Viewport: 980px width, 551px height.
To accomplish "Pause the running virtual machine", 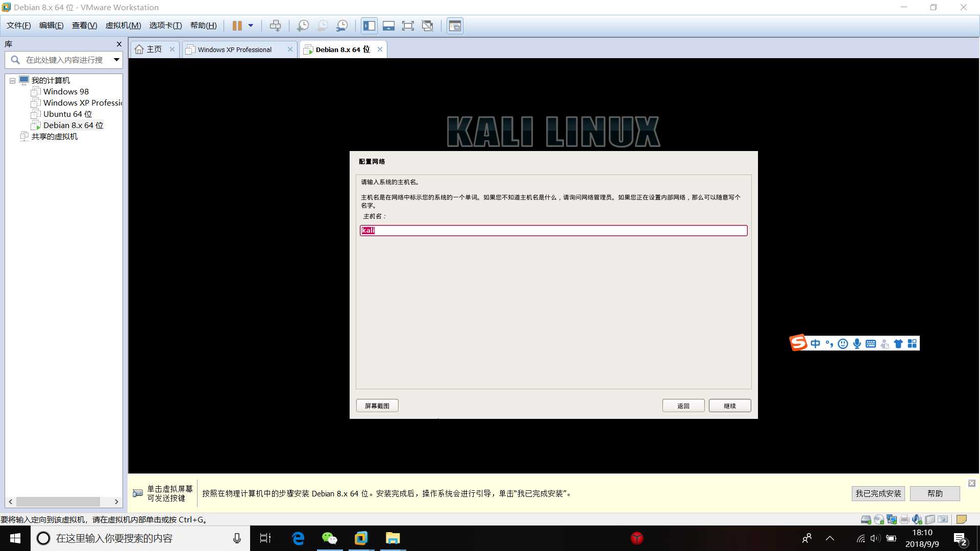I will pyautogui.click(x=237, y=26).
